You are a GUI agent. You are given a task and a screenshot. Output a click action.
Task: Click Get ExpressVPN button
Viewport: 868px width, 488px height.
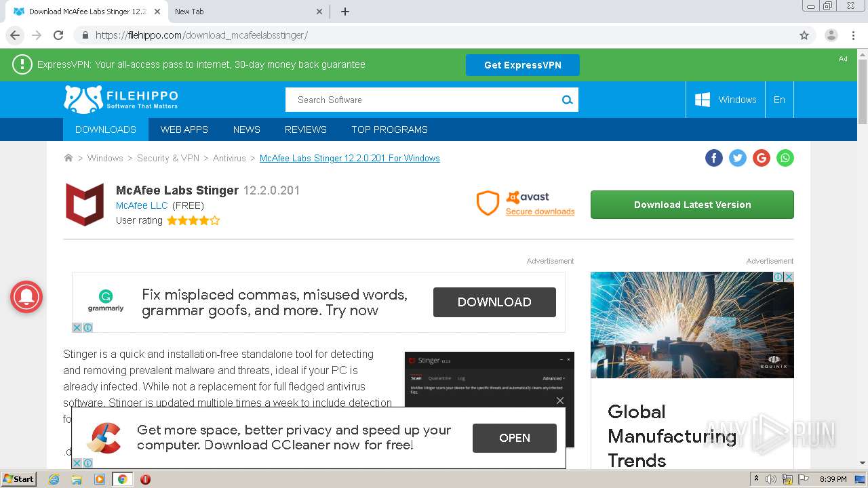point(523,65)
